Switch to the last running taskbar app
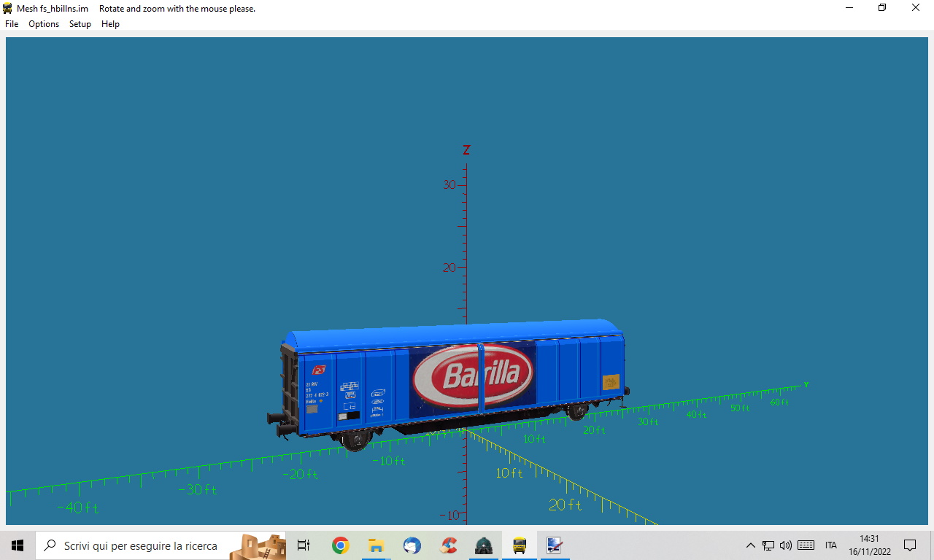 (x=554, y=545)
